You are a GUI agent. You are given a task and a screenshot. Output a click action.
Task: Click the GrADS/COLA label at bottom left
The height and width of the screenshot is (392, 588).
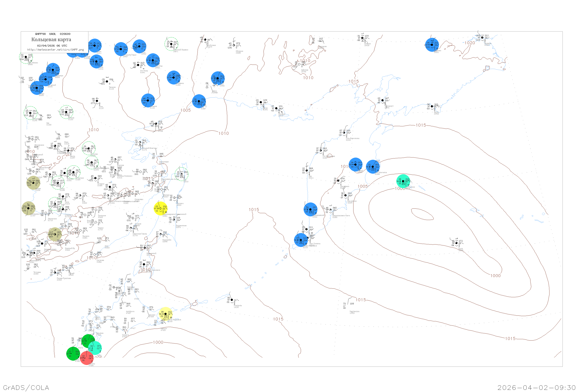coord(26,387)
